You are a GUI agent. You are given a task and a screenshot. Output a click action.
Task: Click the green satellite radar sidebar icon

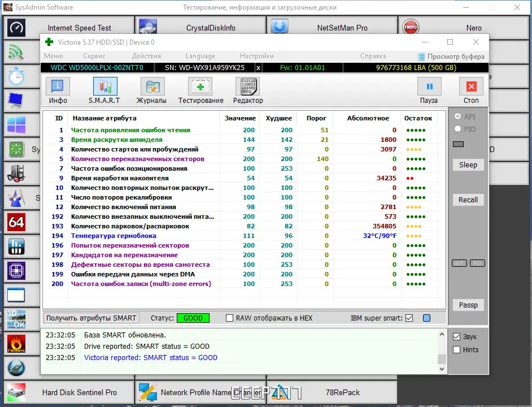(x=16, y=52)
